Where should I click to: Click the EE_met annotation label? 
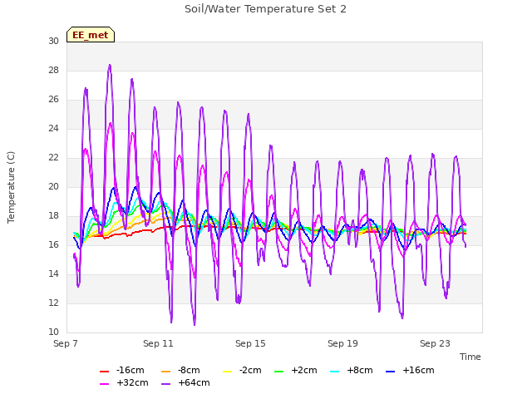point(91,35)
